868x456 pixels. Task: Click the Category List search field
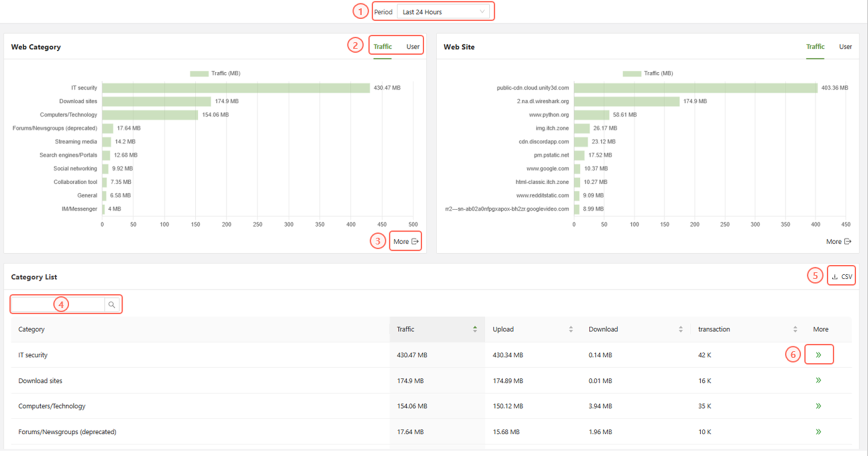pyautogui.click(x=58, y=305)
